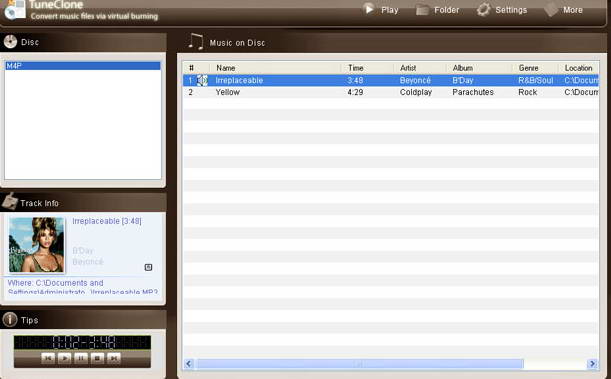The height and width of the screenshot is (379, 611).
Task: Click the Music on Disc note icon
Action: (x=196, y=42)
